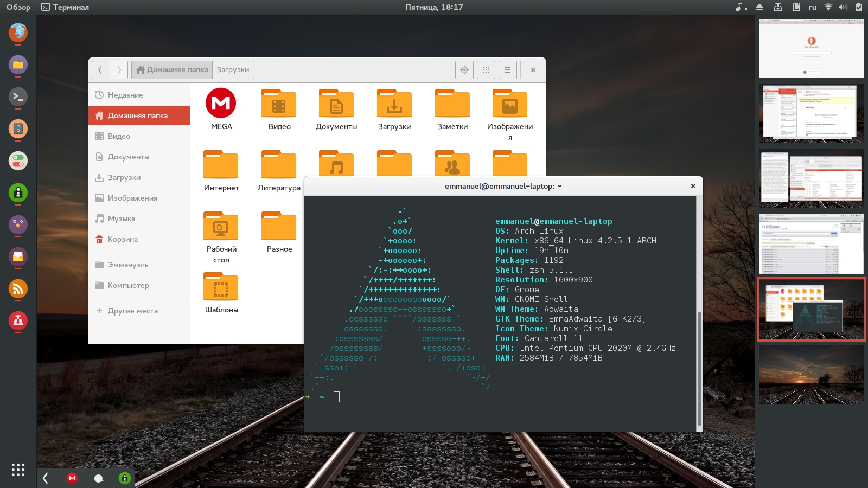Image resolution: width=868 pixels, height=488 pixels.
Task: Open the 'ru' keyboard layout menu
Action: [813, 7]
